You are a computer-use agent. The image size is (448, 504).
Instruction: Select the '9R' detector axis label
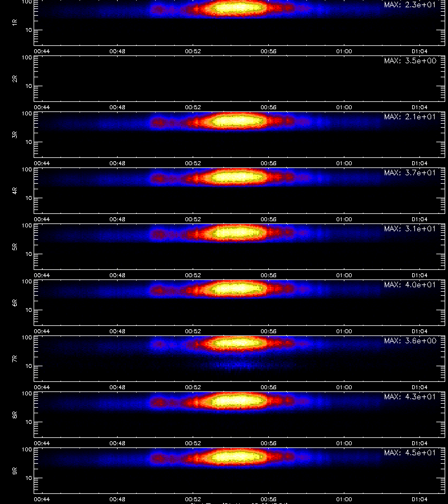click(15, 470)
